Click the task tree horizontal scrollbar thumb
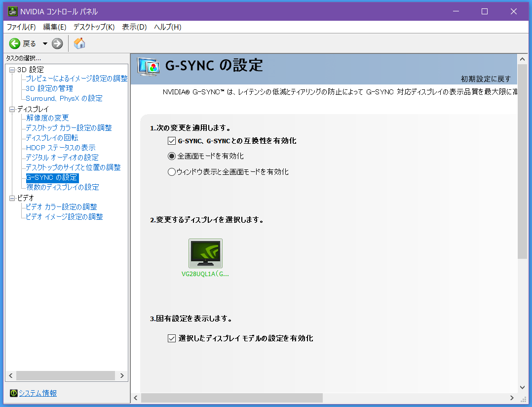This screenshot has width=532, height=407. [x=66, y=375]
